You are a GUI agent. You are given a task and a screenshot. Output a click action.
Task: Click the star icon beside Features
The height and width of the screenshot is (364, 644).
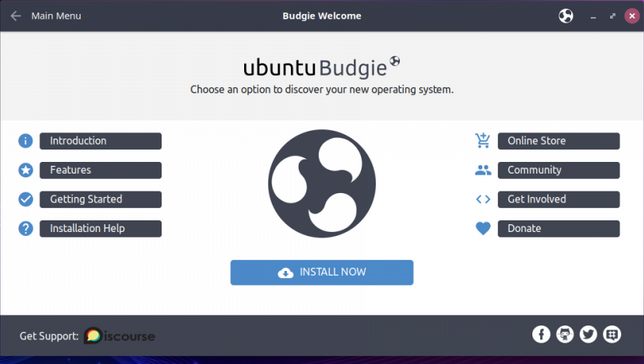[x=25, y=170]
